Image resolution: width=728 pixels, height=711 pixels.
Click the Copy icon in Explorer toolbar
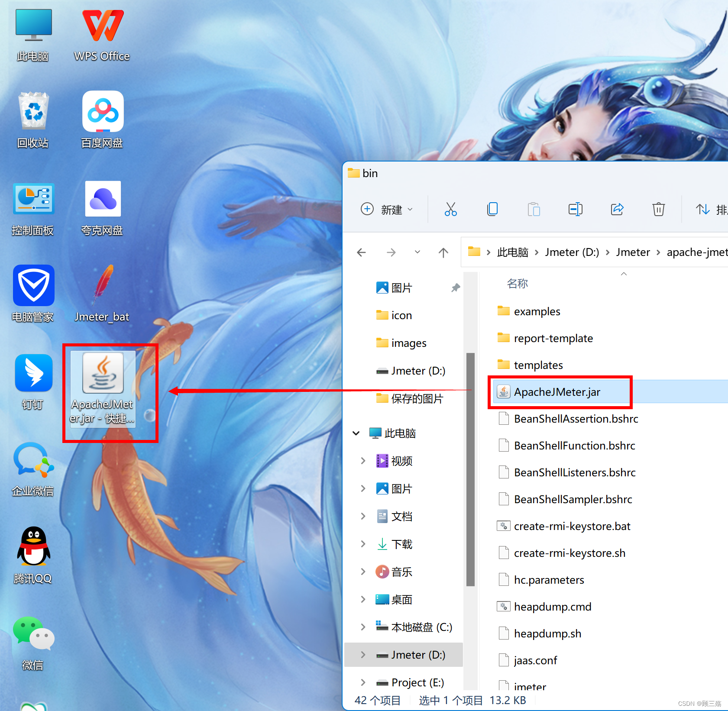pos(492,210)
